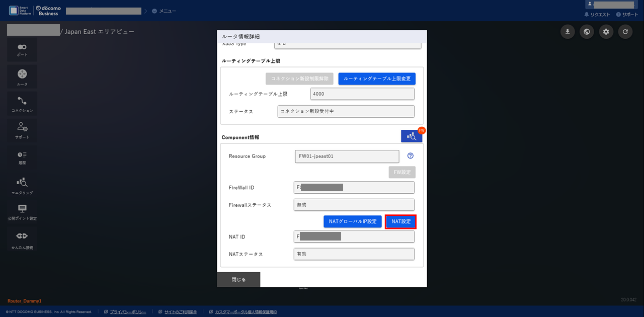This screenshot has width=644, height=317.
Task: Open the ポート sidebar icon
Action: click(22, 49)
